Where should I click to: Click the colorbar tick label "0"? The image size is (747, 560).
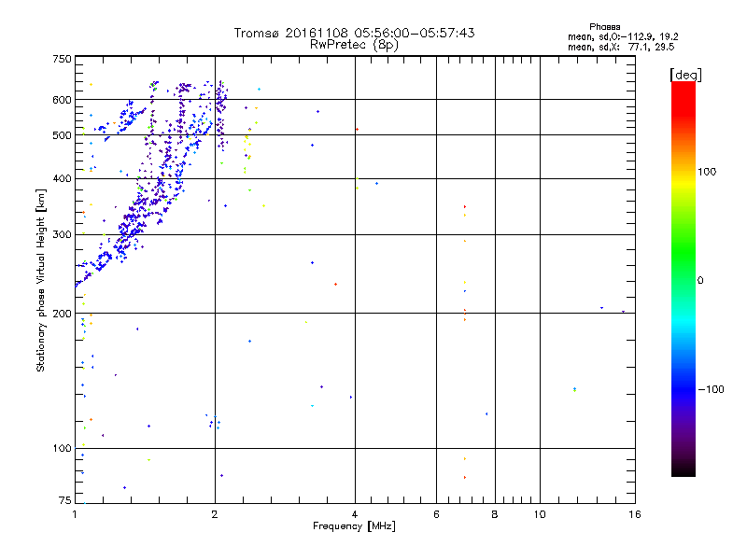699,281
